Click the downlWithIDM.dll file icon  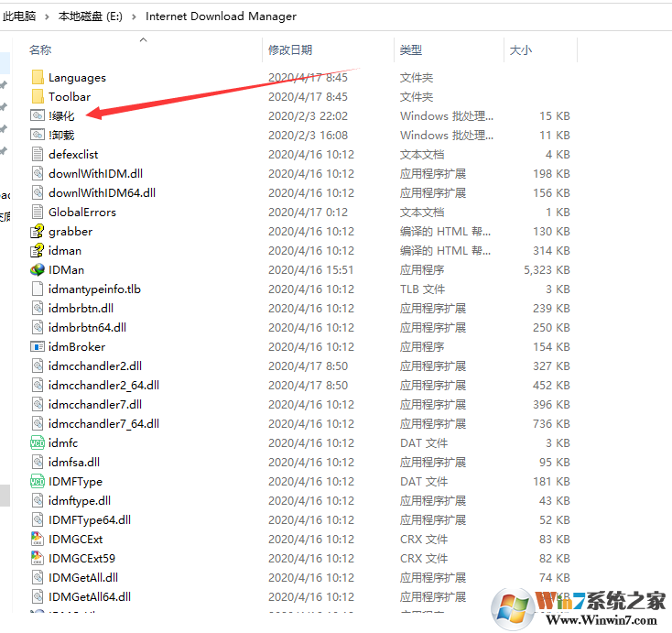[x=38, y=174]
